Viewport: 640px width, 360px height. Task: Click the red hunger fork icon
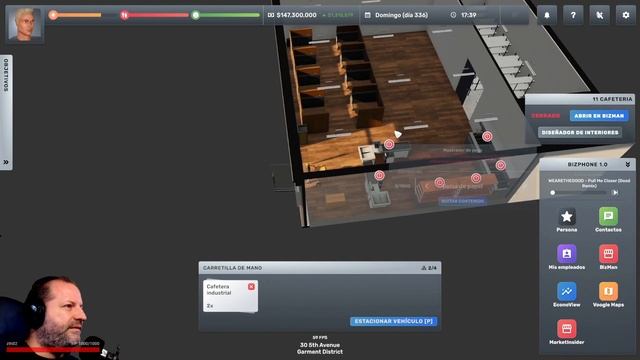[x=124, y=15]
